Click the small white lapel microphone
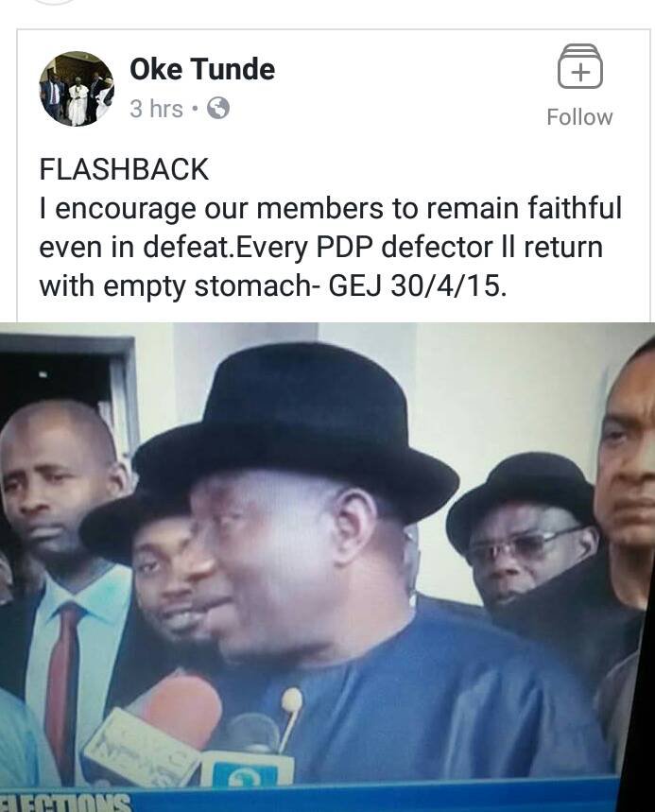This screenshot has width=655, height=812. click(x=292, y=700)
